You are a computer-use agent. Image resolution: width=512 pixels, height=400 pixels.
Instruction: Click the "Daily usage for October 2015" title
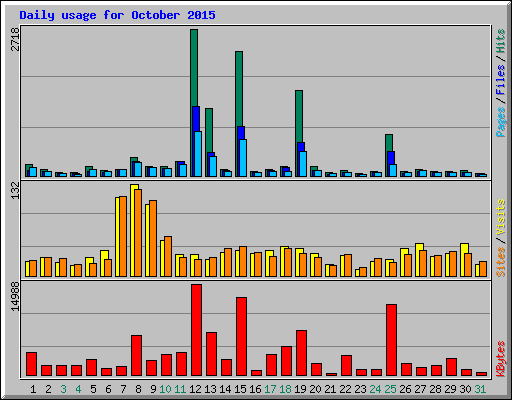(117, 15)
